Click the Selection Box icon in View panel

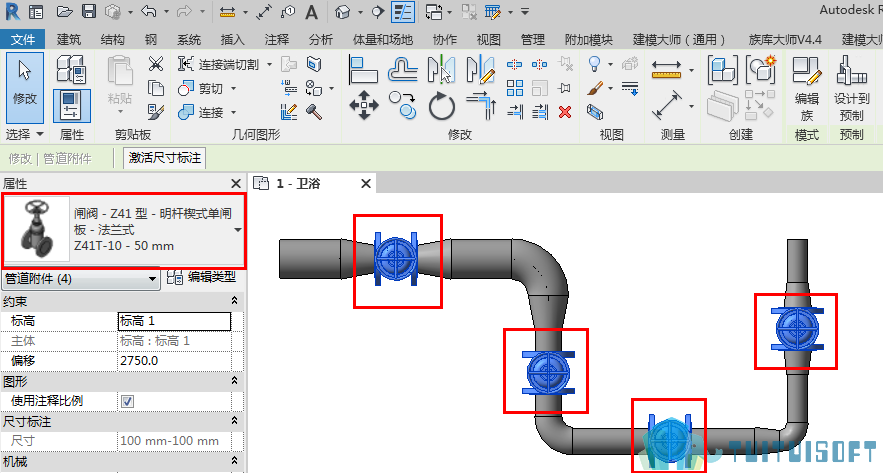point(595,112)
